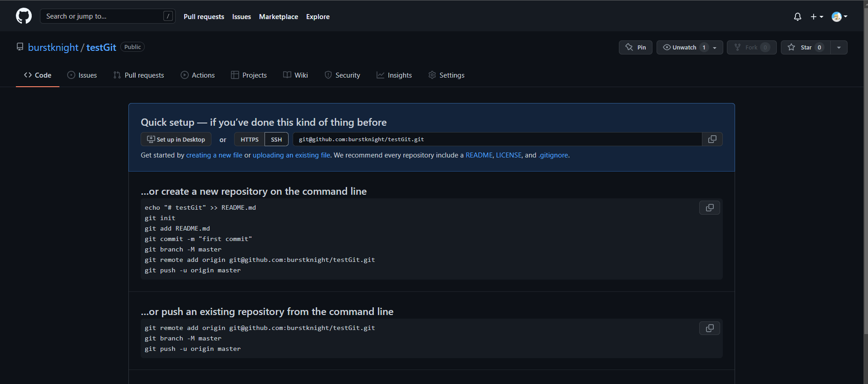Open the user avatar menu
The height and width of the screenshot is (384, 868).
tap(839, 17)
